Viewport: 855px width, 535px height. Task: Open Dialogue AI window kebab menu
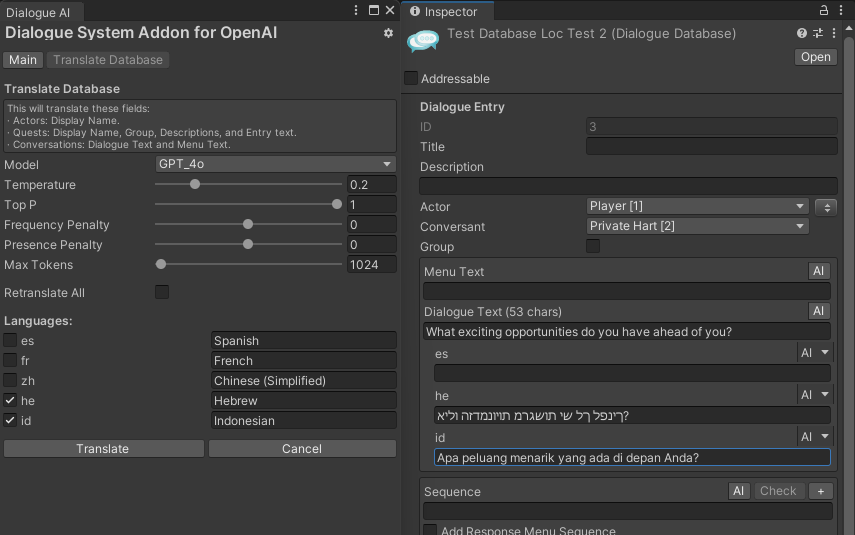point(356,10)
